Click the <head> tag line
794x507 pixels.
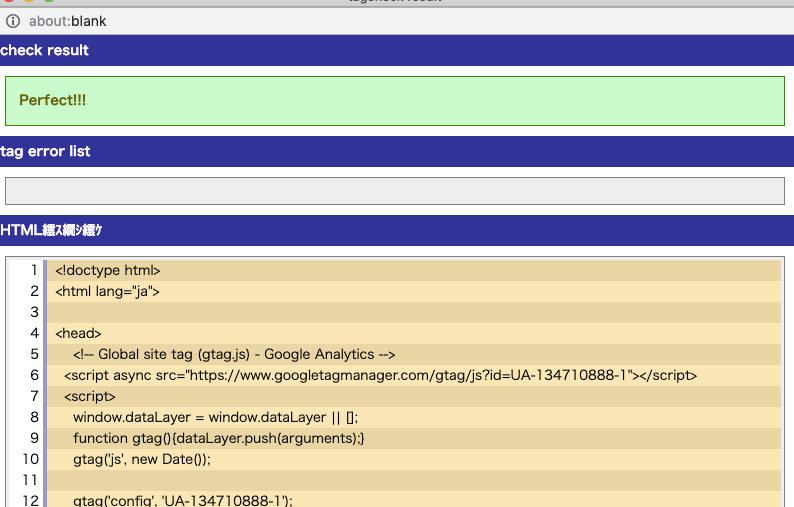[x=79, y=333]
